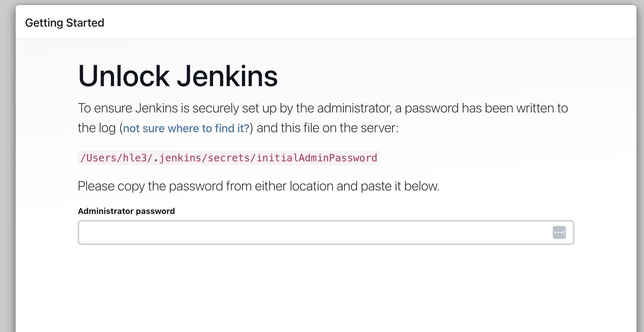
Task: Click the word "administrator" in the intro sentence
Action: point(354,108)
